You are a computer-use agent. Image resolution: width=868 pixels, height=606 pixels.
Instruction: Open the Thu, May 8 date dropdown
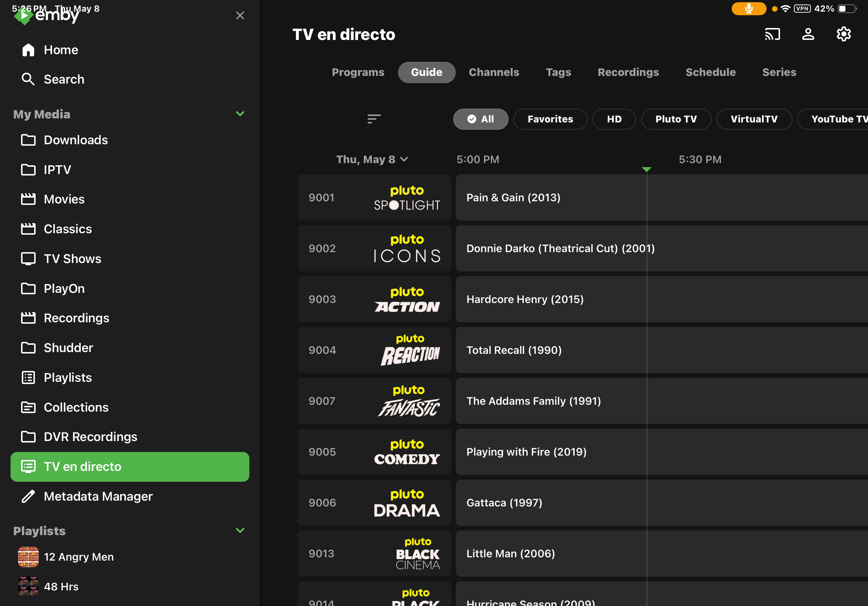pos(372,159)
